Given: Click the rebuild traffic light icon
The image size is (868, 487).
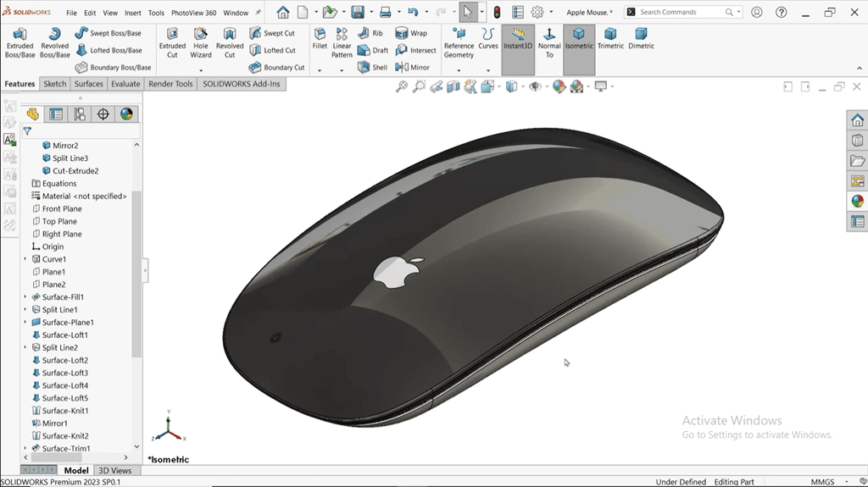Looking at the screenshot, I should (497, 12).
